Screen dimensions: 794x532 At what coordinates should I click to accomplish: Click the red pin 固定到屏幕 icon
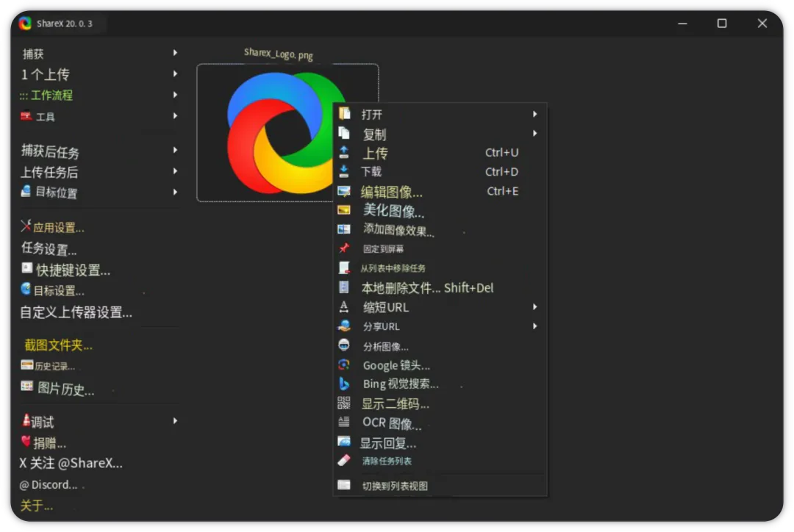pos(344,248)
